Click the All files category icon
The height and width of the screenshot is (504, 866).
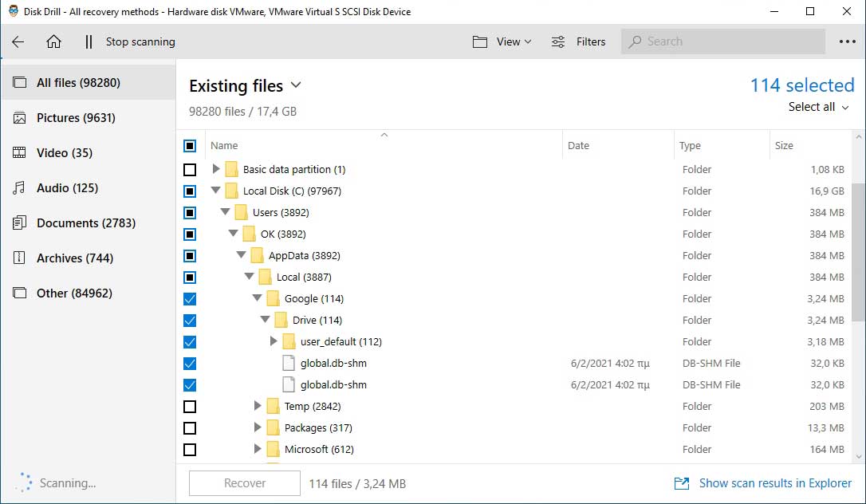(x=19, y=83)
